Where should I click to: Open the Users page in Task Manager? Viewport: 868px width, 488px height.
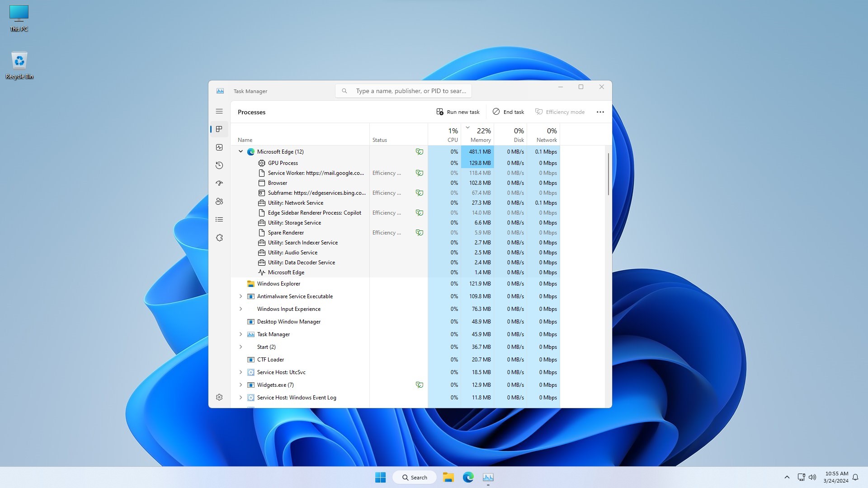tap(219, 201)
